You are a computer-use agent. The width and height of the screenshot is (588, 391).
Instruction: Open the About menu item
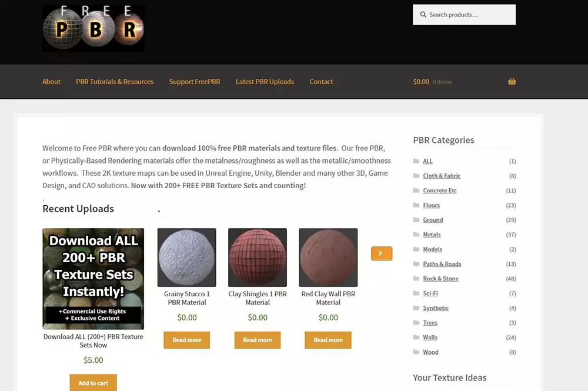click(51, 82)
